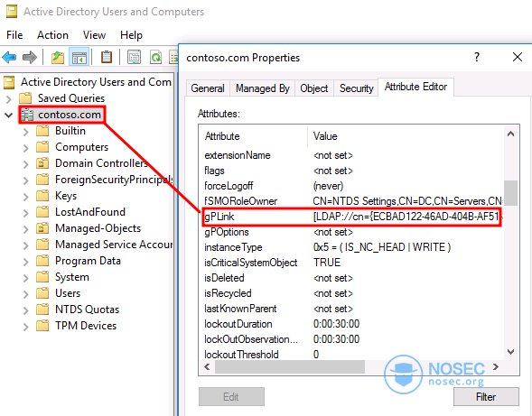The width and height of the screenshot is (532, 416).
Task: Select the Users tree item
Action: click(x=68, y=293)
